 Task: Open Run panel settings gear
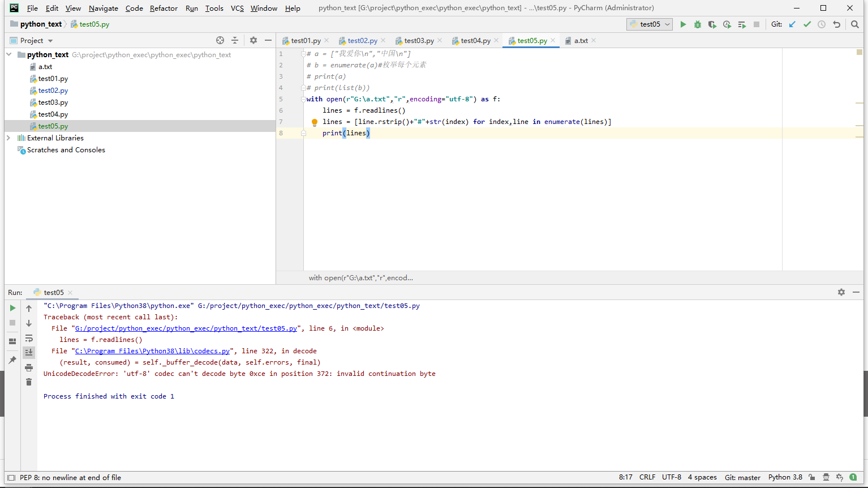pyautogui.click(x=841, y=292)
